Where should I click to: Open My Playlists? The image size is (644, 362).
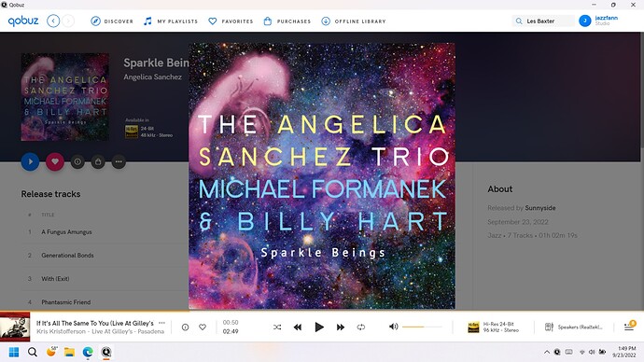[x=171, y=21]
